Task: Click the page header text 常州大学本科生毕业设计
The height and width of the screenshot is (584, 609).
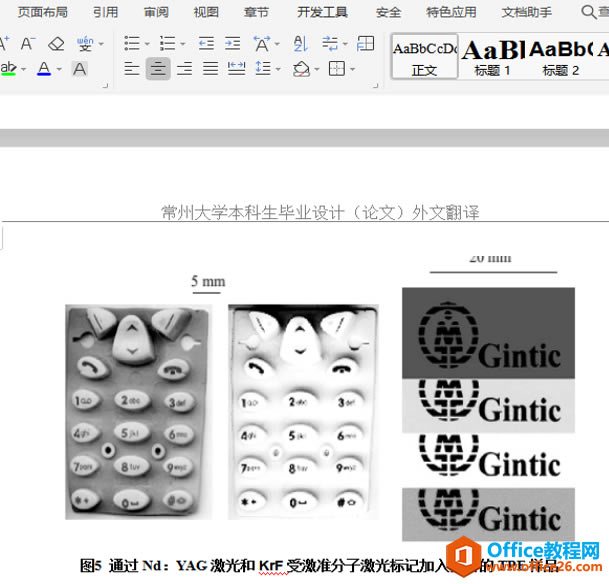Action: (x=320, y=212)
